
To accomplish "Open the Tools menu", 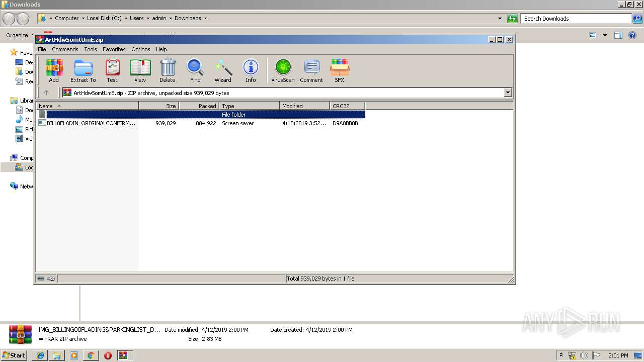I will click(x=91, y=49).
